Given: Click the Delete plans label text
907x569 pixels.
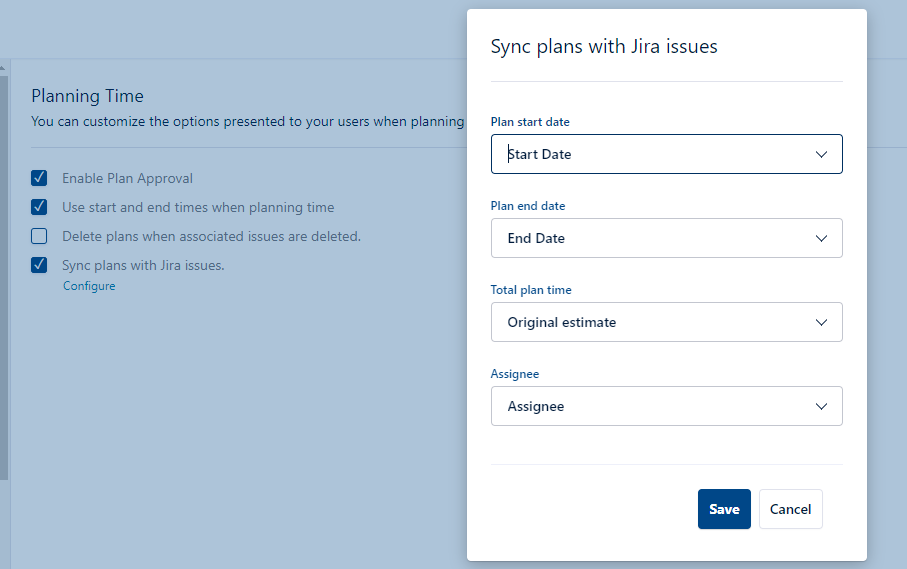Looking at the screenshot, I should click(x=211, y=236).
